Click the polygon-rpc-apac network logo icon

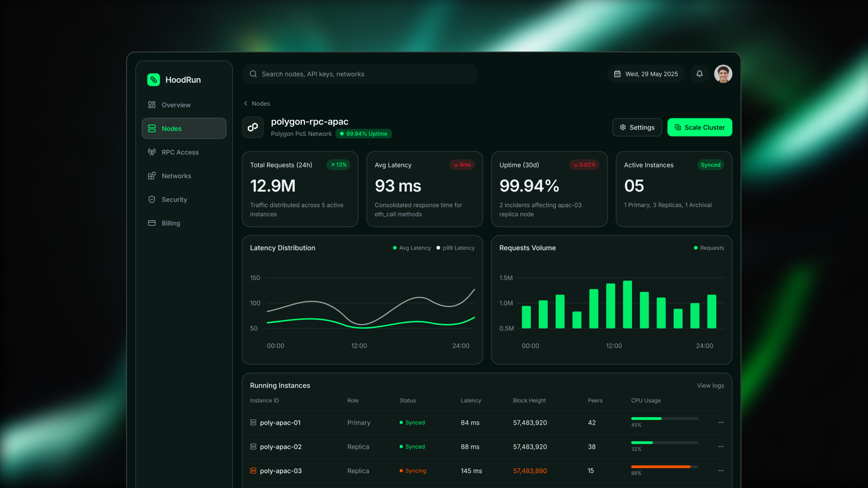point(253,127)
